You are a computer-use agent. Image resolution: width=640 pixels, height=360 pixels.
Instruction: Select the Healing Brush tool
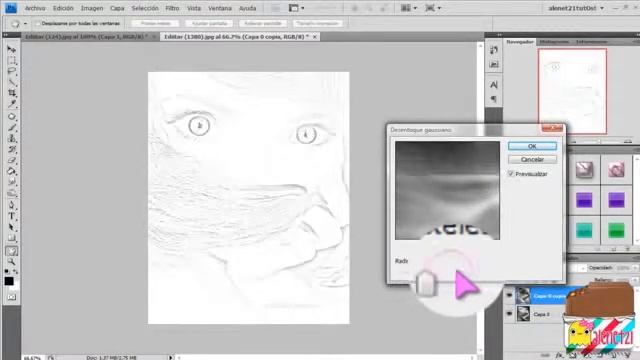pyautogui.click(x=11, y=117)
